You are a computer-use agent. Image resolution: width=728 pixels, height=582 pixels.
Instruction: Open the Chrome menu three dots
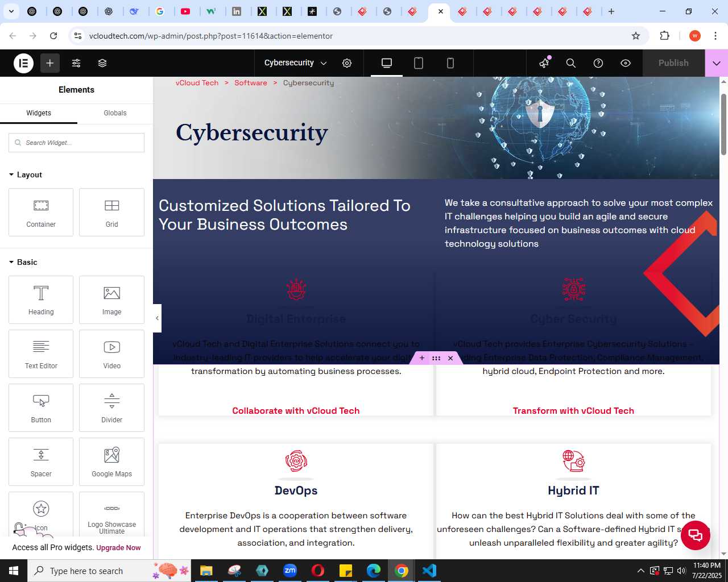715,36
